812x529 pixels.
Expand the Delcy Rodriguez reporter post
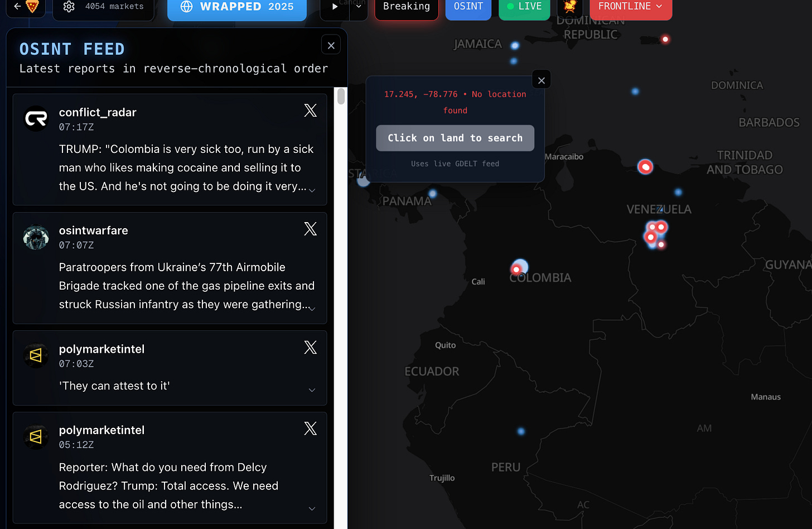312,508
